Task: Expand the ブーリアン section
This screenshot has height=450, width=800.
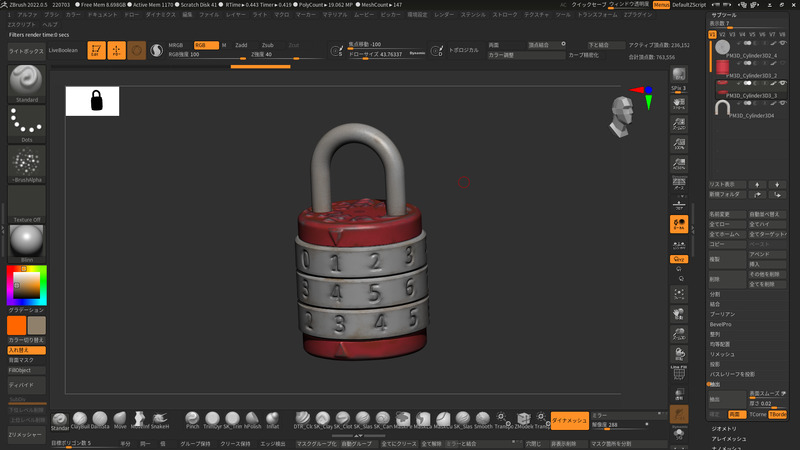Action: point(722,314)
